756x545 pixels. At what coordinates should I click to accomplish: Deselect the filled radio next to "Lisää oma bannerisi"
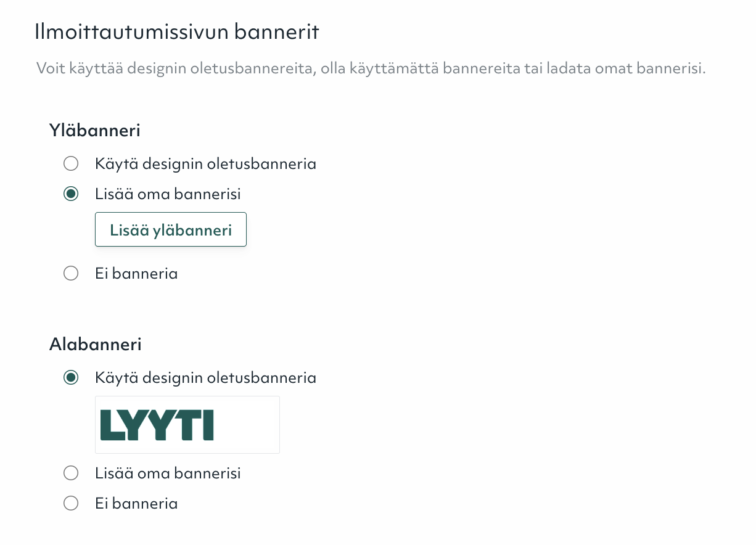click(71, 194)
